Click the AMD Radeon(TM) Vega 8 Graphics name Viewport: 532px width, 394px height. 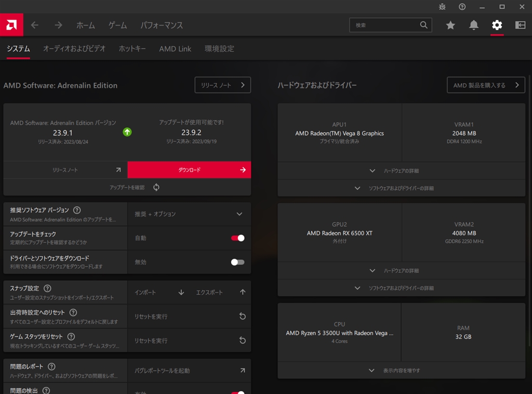(x=339, y=134)
